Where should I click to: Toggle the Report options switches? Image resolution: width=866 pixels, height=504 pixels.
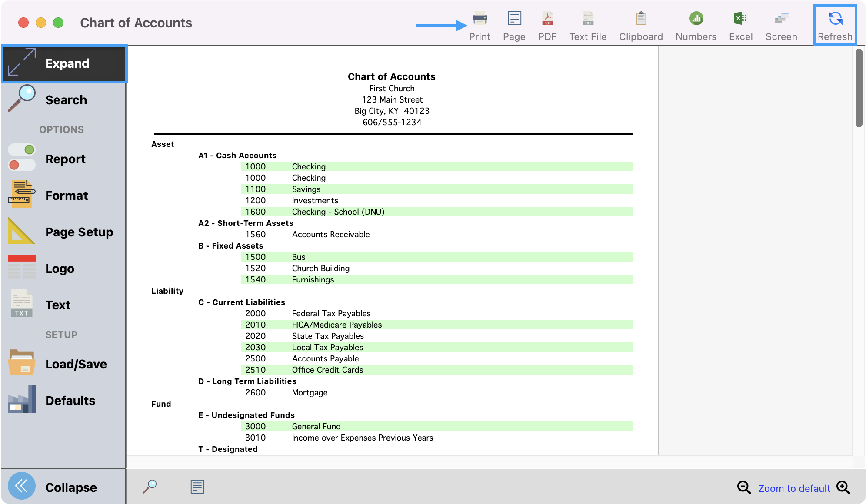click(x=22, y=158)
